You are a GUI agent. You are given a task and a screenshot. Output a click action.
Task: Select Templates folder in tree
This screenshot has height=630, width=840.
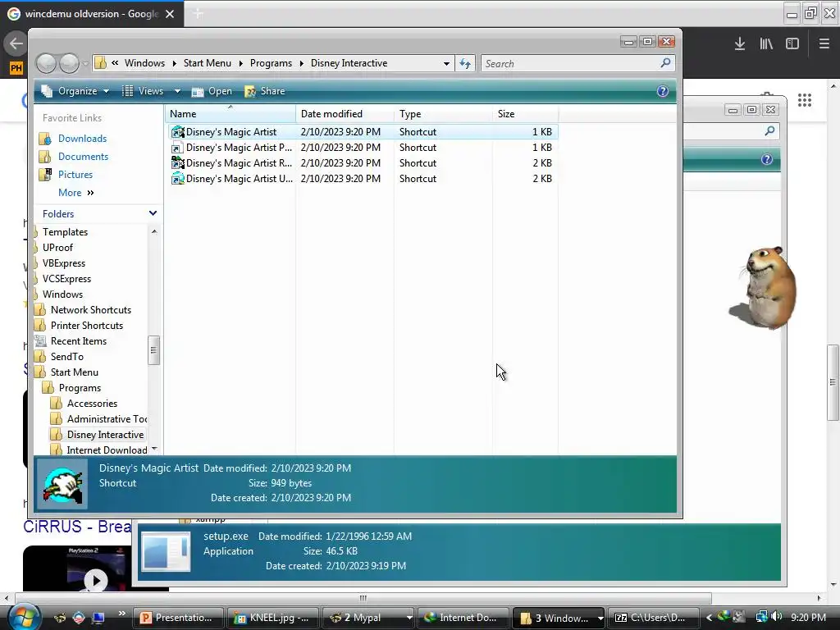pyautogui.click(x=65, y=232)
